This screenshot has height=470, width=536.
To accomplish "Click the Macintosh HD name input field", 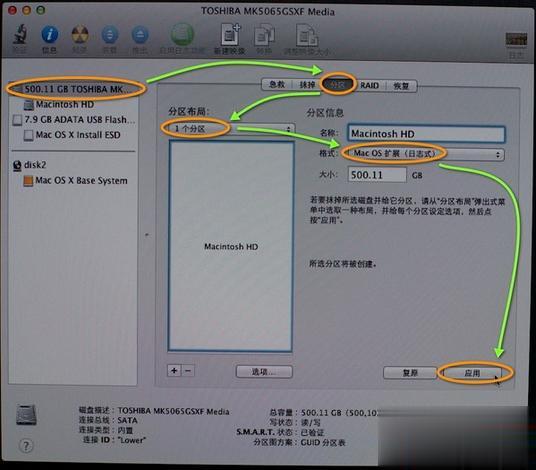I will tap(426, 134).
